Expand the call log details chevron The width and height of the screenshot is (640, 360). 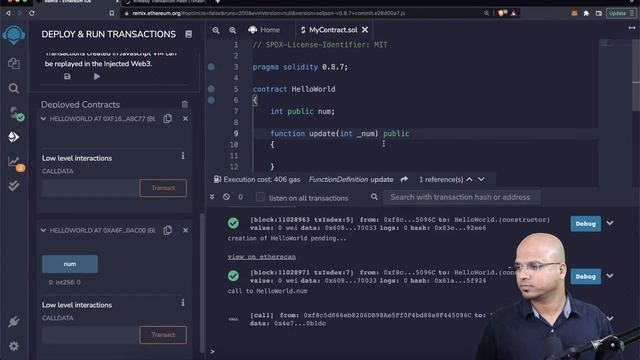click(x=610, y=318)
